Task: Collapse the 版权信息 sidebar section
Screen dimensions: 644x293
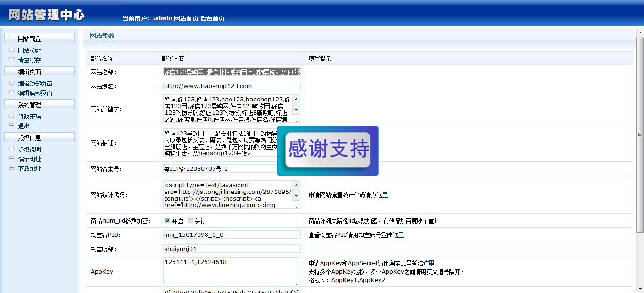Action: click(x=40, y=137)
